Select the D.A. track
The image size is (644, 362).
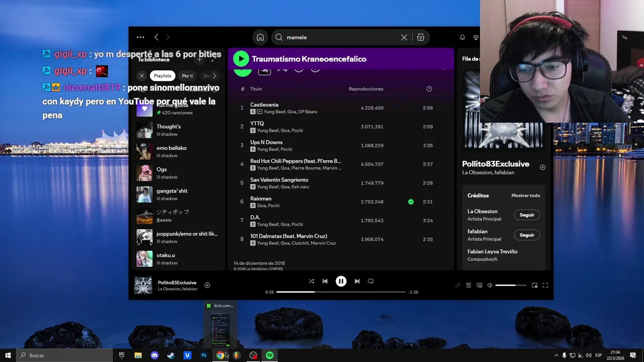[x=341, y=220]
